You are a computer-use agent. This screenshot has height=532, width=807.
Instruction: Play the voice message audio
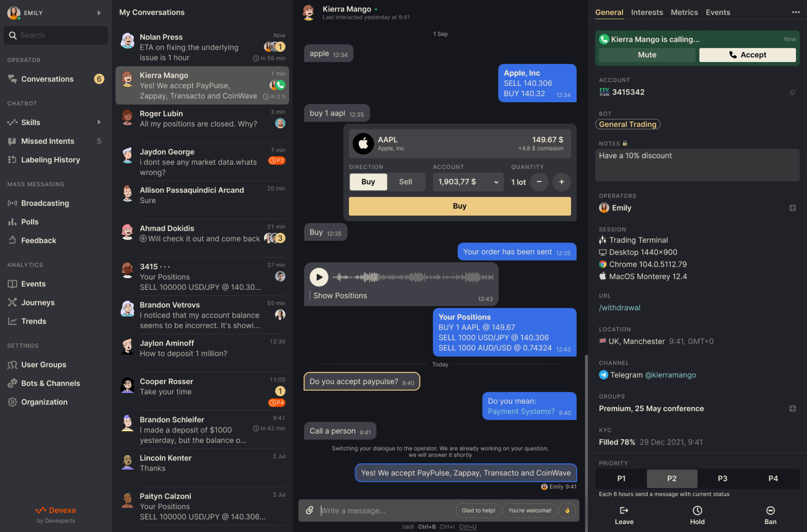(318, 276)
